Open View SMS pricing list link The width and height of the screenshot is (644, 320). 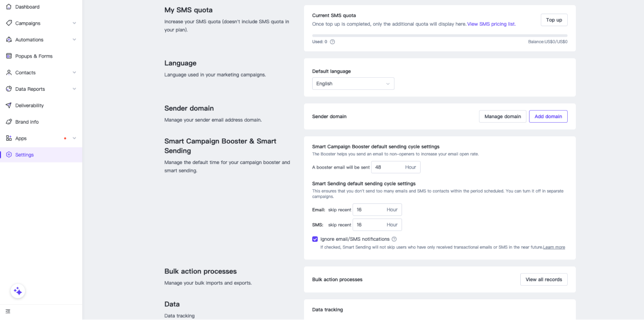pos(491,24)
